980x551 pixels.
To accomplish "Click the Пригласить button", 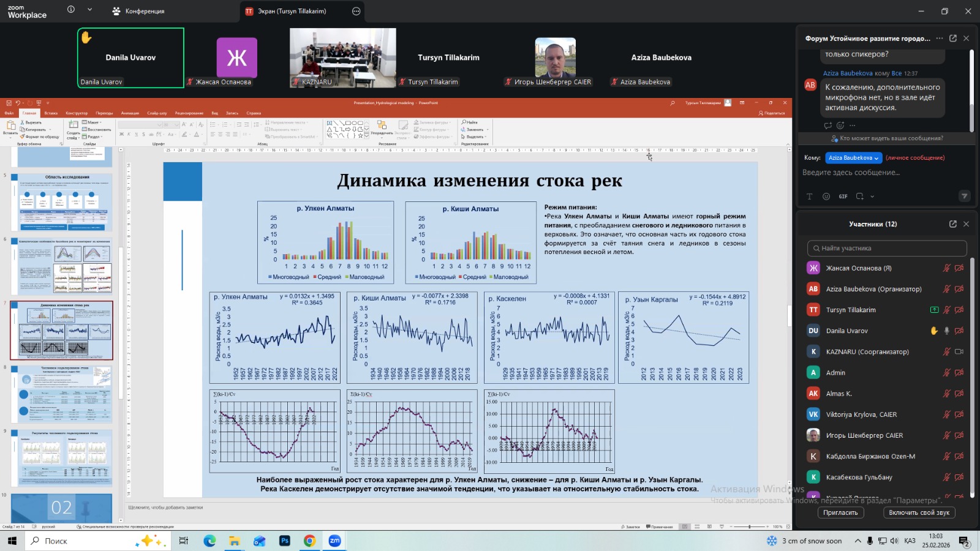I will tap(840, 512).
